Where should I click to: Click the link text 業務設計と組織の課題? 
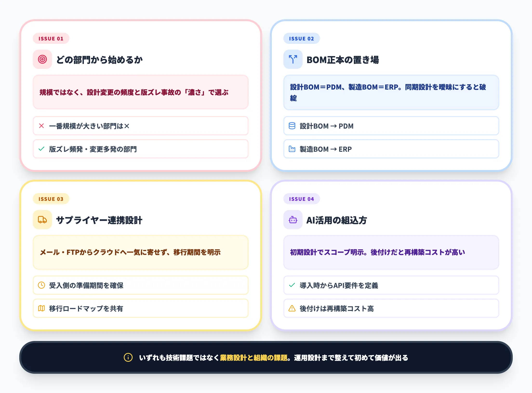[x=253, y=358]
